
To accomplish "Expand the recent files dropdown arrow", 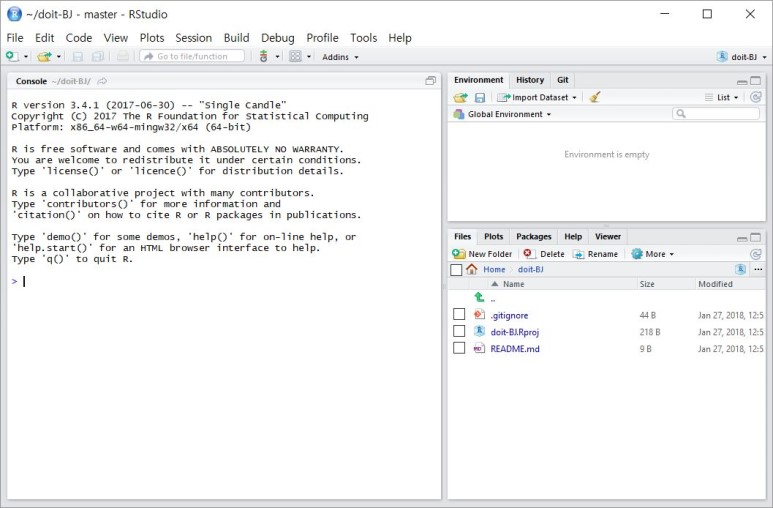I will (x=59, y=57).
